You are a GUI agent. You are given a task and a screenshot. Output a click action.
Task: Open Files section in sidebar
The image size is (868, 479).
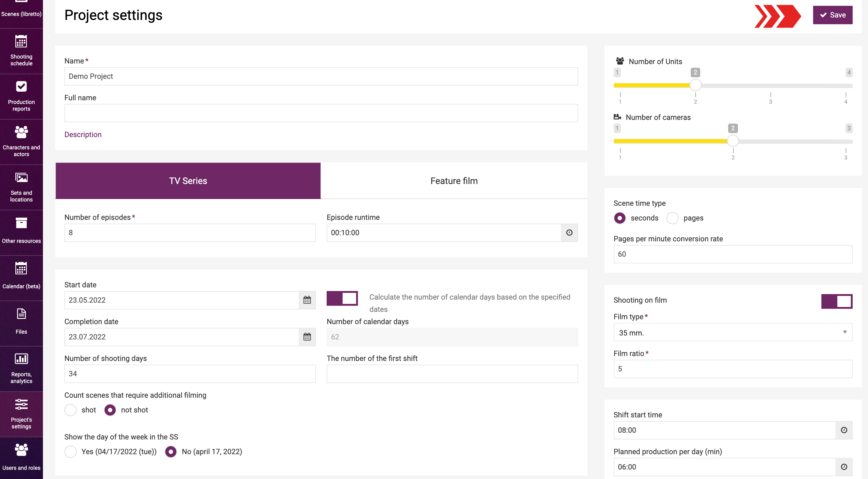click(21, 324)
